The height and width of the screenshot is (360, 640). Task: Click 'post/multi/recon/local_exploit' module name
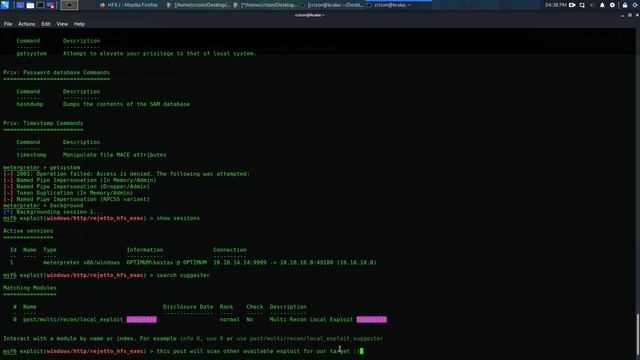click(73, 319)
